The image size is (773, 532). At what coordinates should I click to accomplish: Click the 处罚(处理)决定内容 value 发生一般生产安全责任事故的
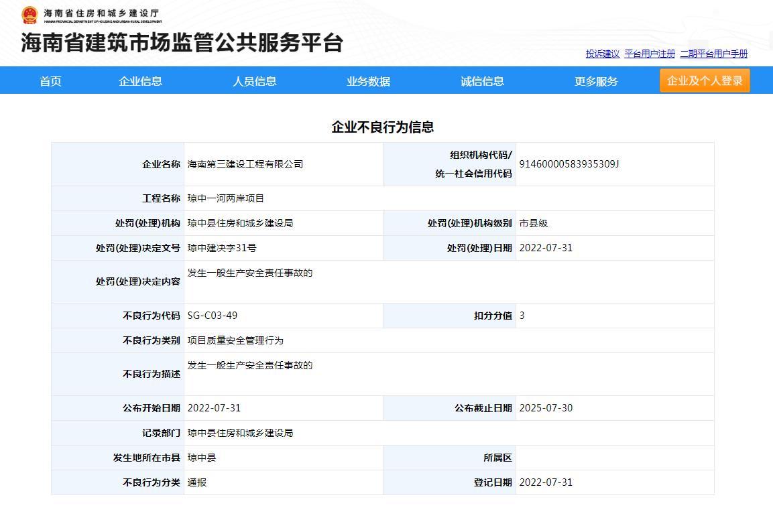[250, 273]
